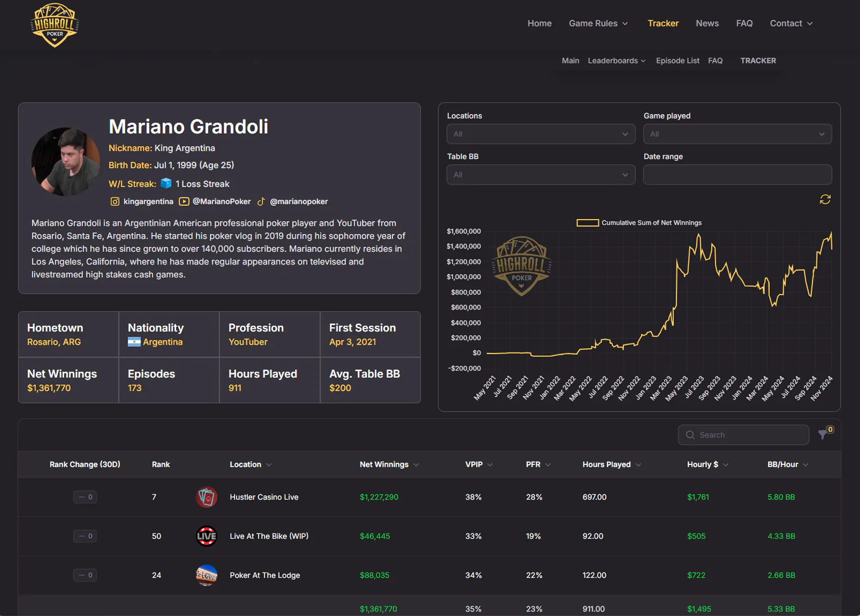Image resolution: width=860 pixels, height=616 pixels.
Task: Click the YouTube icon next to @MarianoPoker
Action: click(184, 201)
